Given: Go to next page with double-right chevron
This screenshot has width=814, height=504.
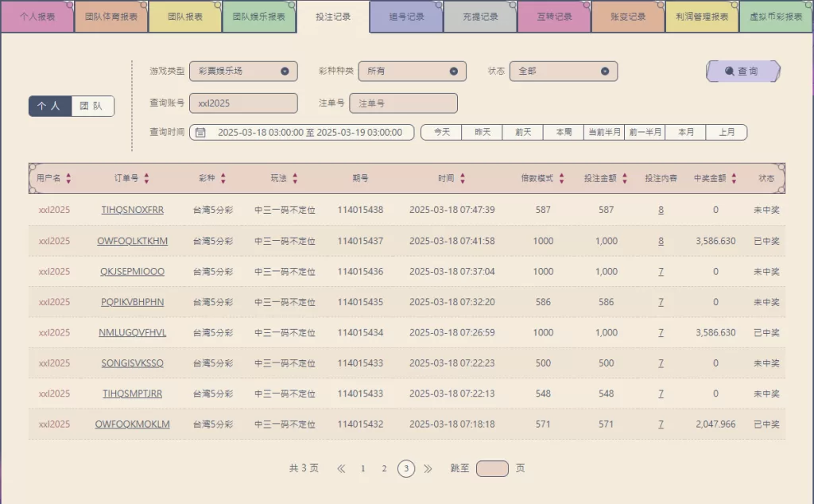Looking at the screenshot, I should click(x=428, y=469).
